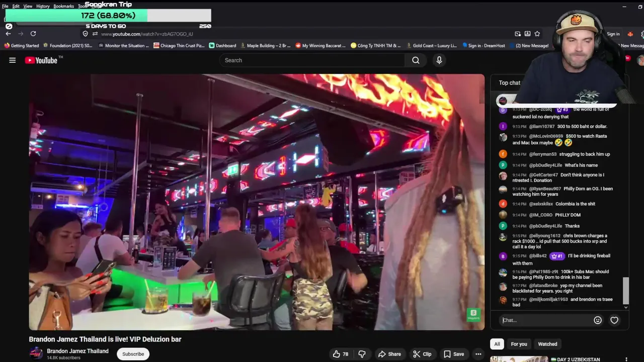Open the YouTube guide hamburger menu
644x362 pixels.
tap(13, 60)
